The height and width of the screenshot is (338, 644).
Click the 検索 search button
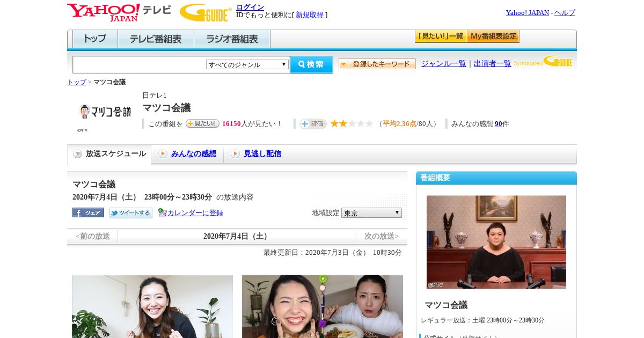coord(311,64)
